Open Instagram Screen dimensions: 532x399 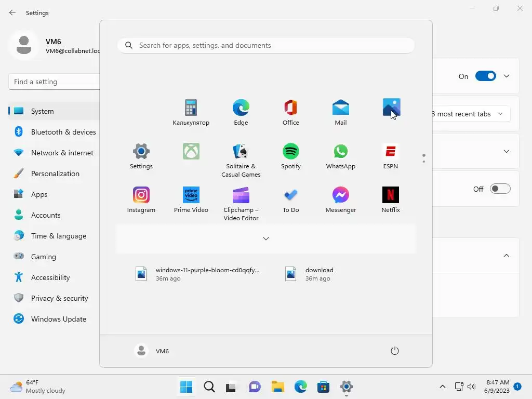pyautogui.click(x=141, y=200)
